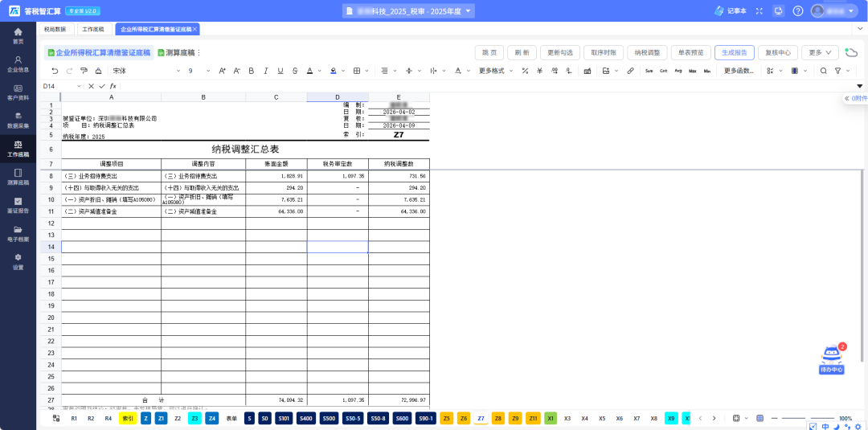868x430 pixels.
Task: Open the 记事本 notepad
Action: pos(730,10)
